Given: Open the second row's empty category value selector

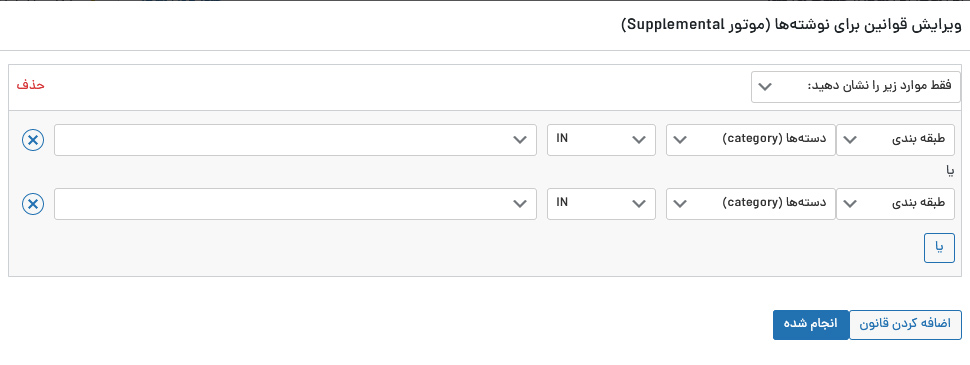Looking at the screenshot, I should coord(295,204).
